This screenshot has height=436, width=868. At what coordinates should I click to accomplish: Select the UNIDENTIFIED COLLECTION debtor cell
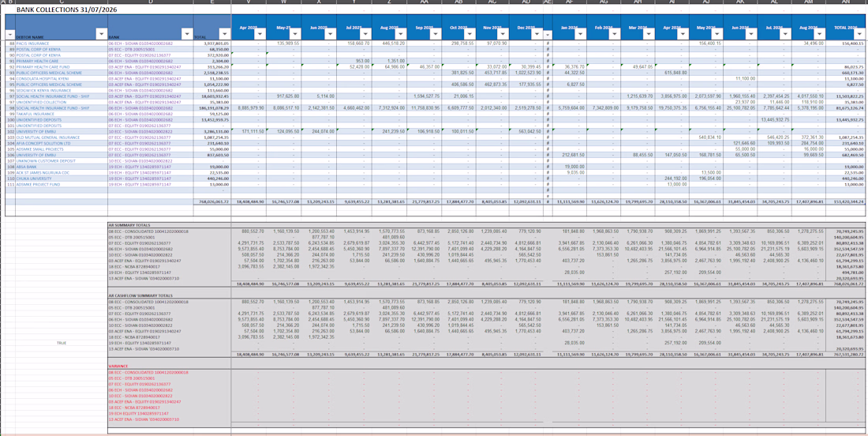62,103
